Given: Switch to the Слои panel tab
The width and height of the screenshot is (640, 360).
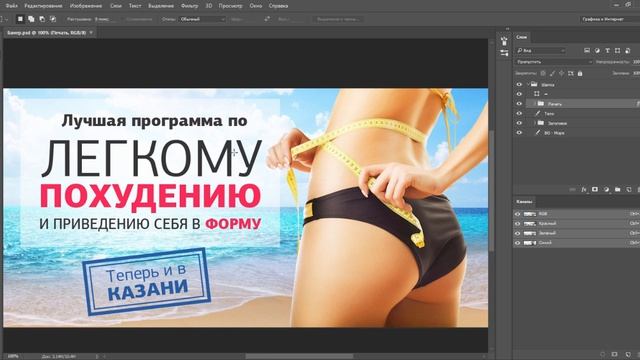Looking at the screenshot, I should (522, 37).
